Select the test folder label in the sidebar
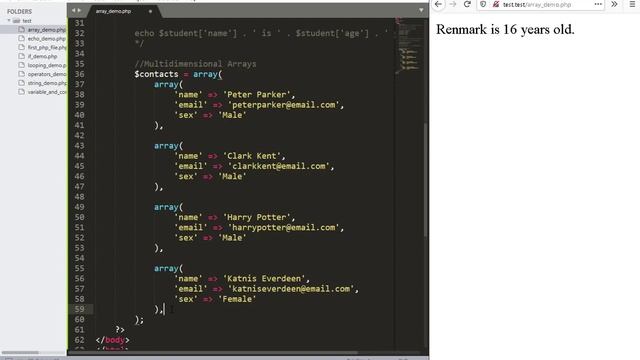The width and height of the screenshot is (640, 360). pos(27,20)
